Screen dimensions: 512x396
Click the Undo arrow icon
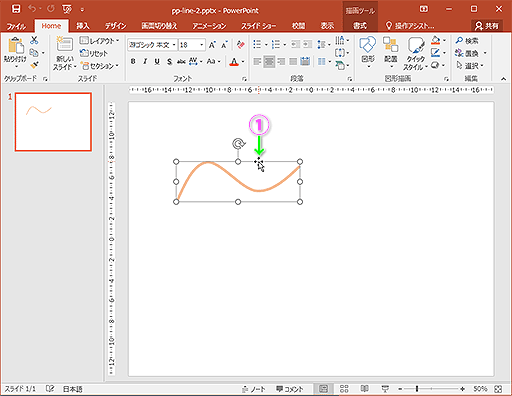click(32, 9)
